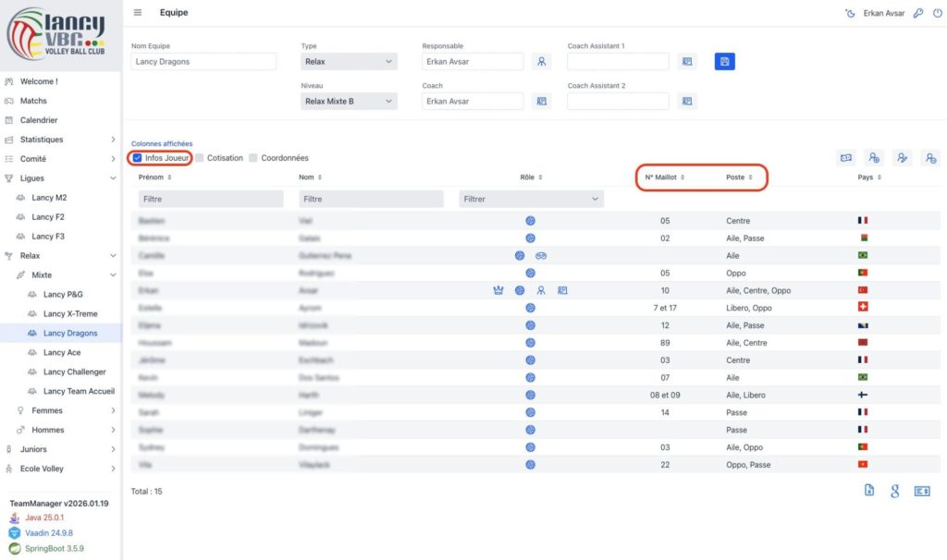947x560 pixels.
Task: Enable the Cotisation column checkbox
Action: [200, 158]
